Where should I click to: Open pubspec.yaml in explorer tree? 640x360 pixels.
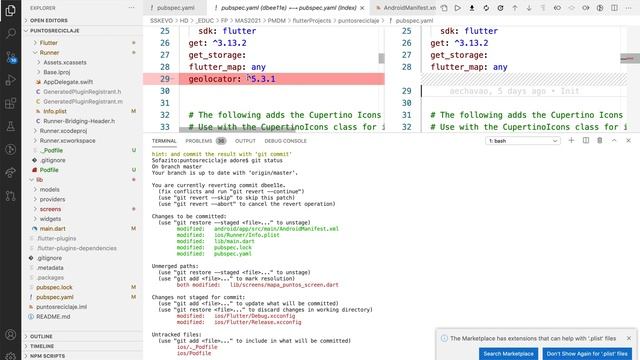55,297
